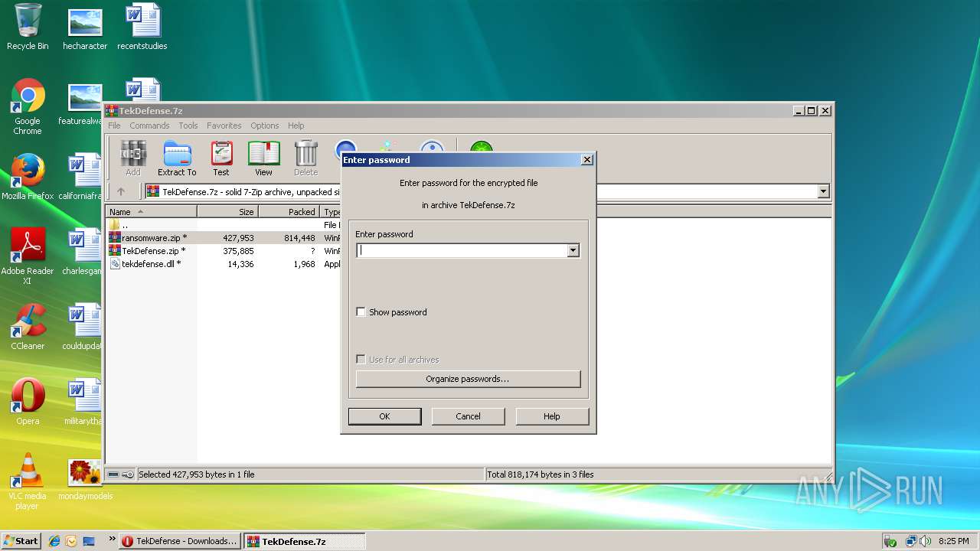Click the 1,968 packed value
The width and height of the screenshot is (980, 551).
click(304, 264)
